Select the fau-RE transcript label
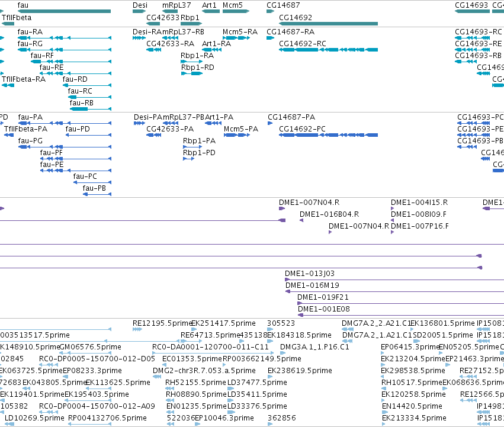 coord(52,67)
